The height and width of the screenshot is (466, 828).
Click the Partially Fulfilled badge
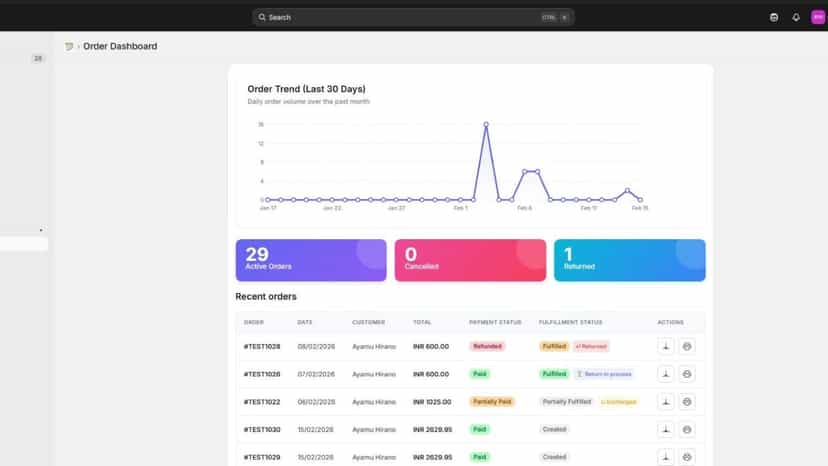[x=567, y=402]
